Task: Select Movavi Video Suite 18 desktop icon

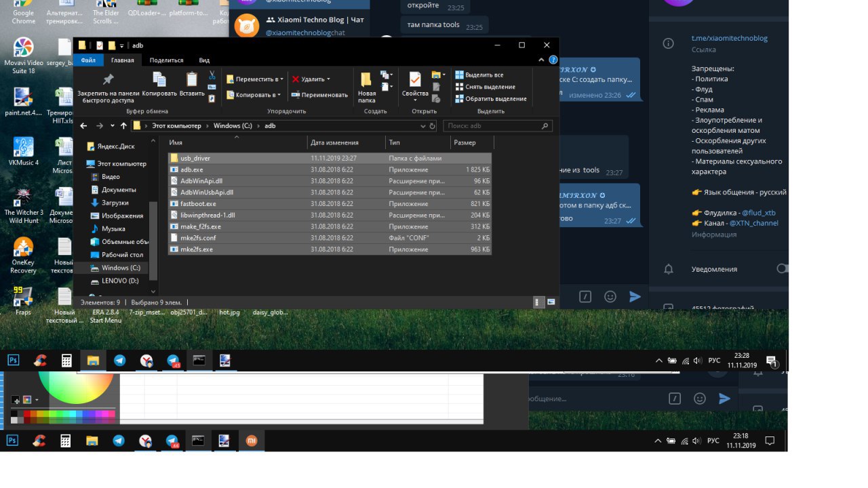Action: click(23, 56)
